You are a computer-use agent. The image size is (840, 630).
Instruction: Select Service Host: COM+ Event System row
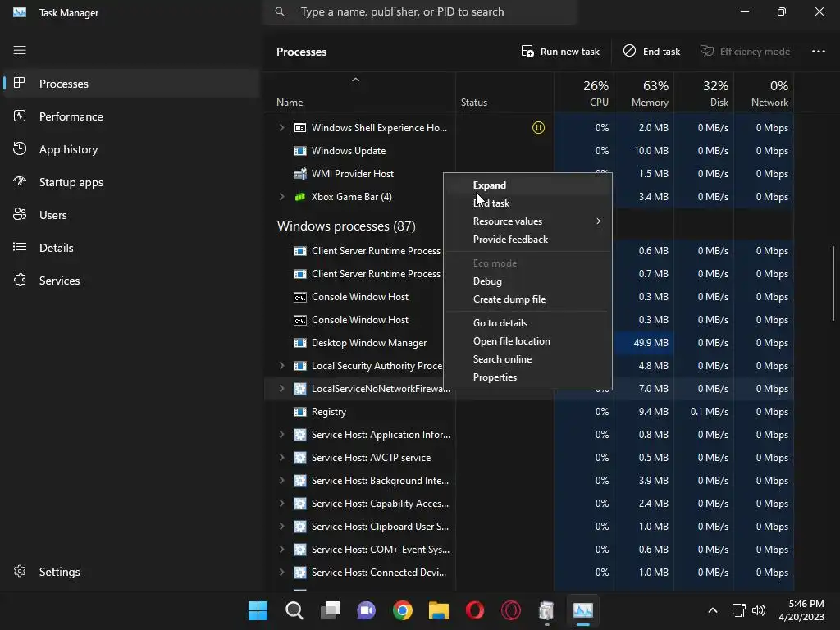click(529, 549)
